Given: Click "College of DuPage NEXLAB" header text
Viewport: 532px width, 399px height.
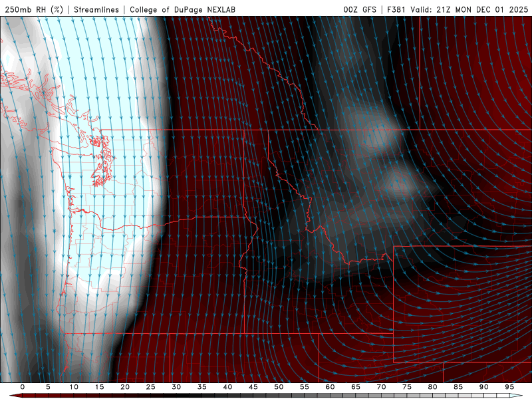Looking at the screenshot, I should tap(182, 10).
